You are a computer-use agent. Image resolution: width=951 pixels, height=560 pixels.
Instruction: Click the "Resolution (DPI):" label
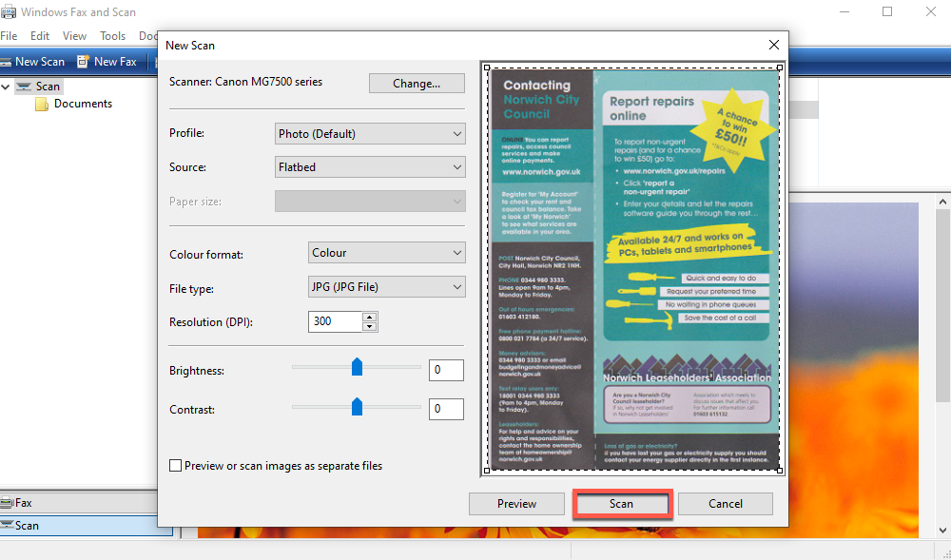(x=211, y=321)
